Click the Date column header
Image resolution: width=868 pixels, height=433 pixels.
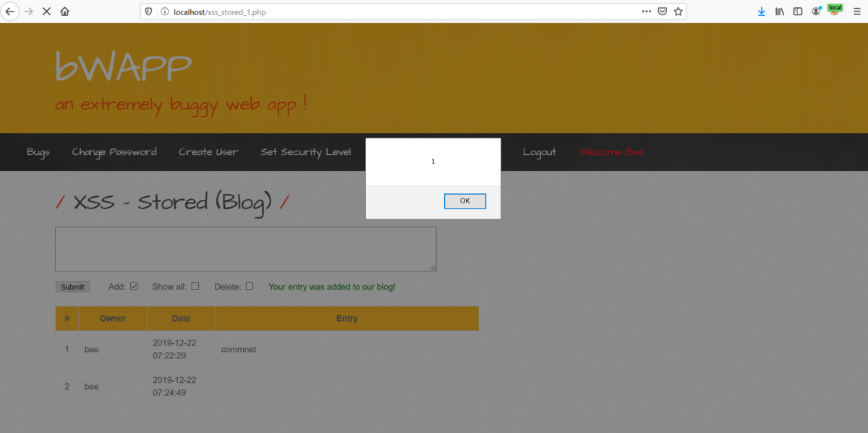click(181, 319)
